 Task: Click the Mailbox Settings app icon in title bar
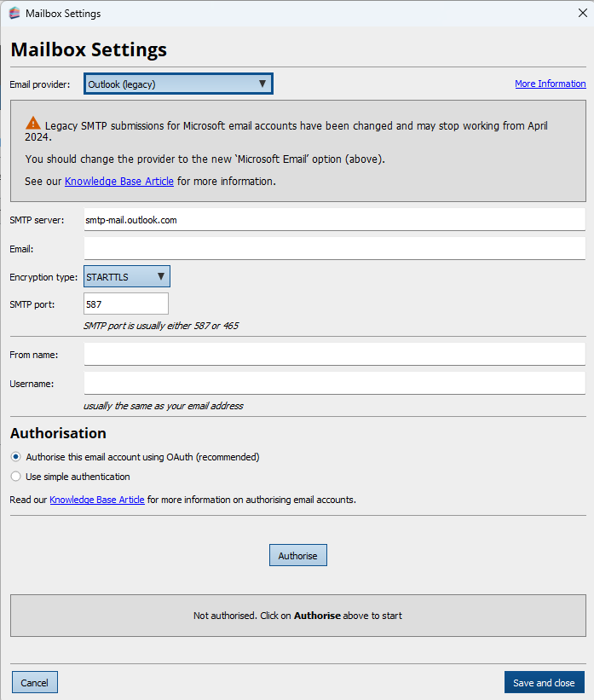(14, 14)
